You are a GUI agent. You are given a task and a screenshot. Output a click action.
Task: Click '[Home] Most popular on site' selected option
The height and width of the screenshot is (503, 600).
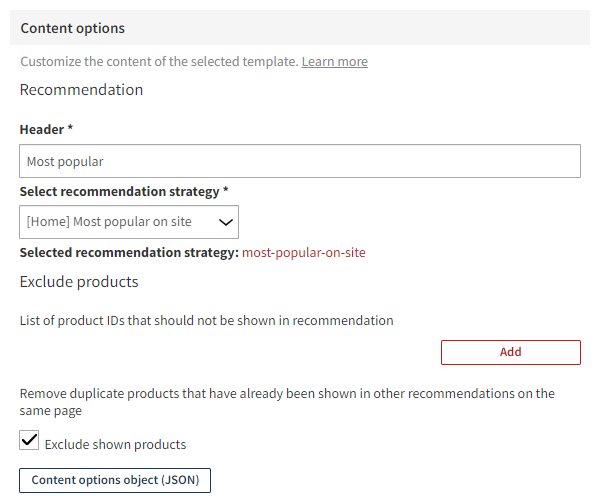coord(109,222)
